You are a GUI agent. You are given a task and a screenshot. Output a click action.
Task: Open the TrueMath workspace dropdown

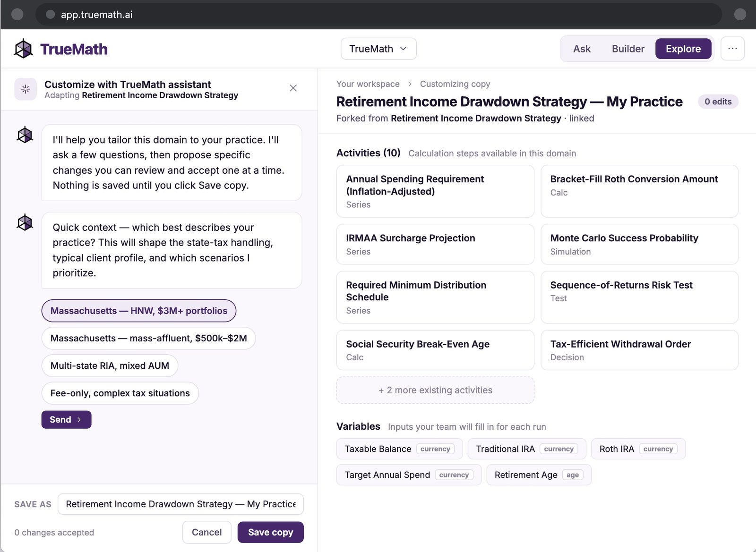pos(378,49)
